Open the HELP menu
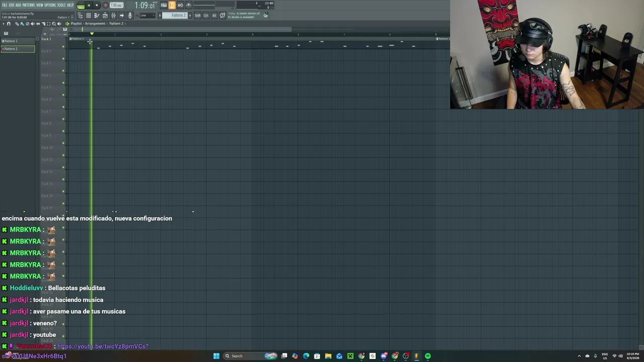Screen dimensions: 644x362 tap(70, 5)
